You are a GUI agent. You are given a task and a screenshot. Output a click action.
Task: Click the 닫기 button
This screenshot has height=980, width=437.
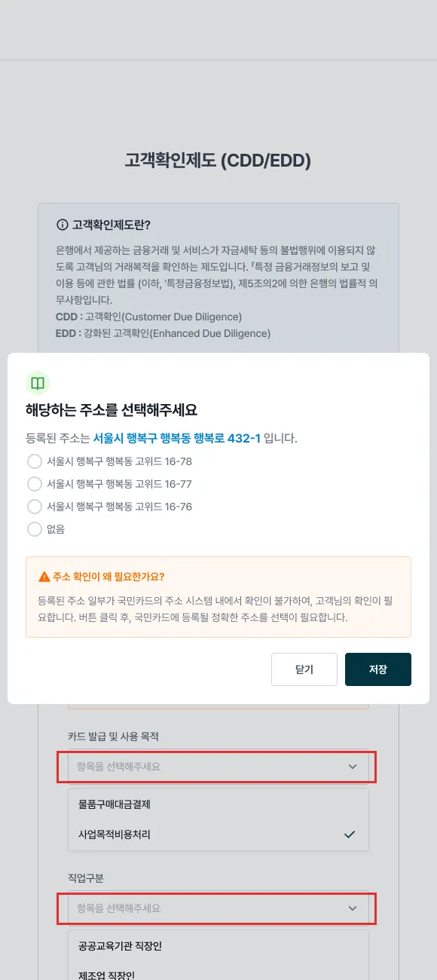(x=304, y=669)
